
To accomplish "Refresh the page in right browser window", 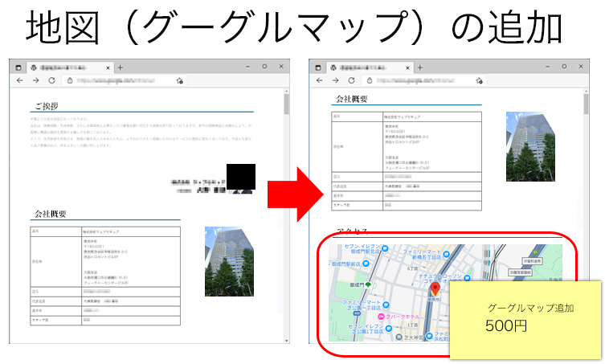I will click(351, 81).
